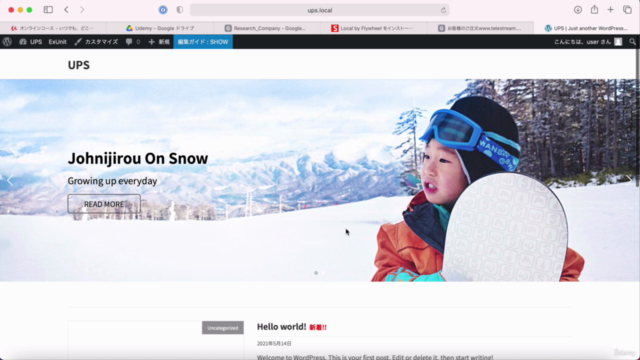Switch to the オンラインコース tab
Screen dimensions: 640x360
point(53,28)
